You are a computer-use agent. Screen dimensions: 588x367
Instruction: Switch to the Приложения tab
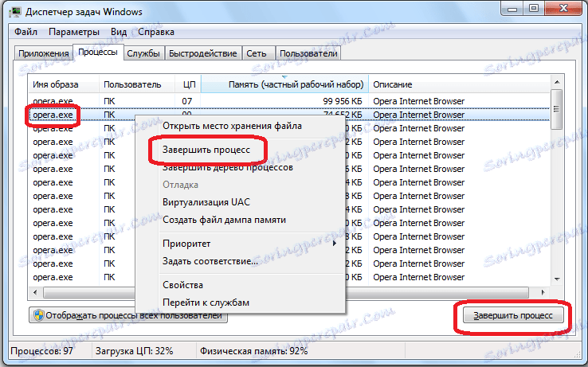[x=44, y=53]
